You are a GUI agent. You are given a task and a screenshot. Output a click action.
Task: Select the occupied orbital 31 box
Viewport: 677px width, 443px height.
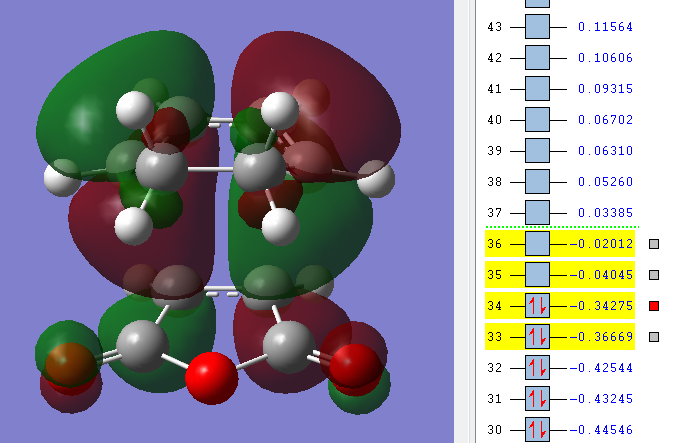537,399
